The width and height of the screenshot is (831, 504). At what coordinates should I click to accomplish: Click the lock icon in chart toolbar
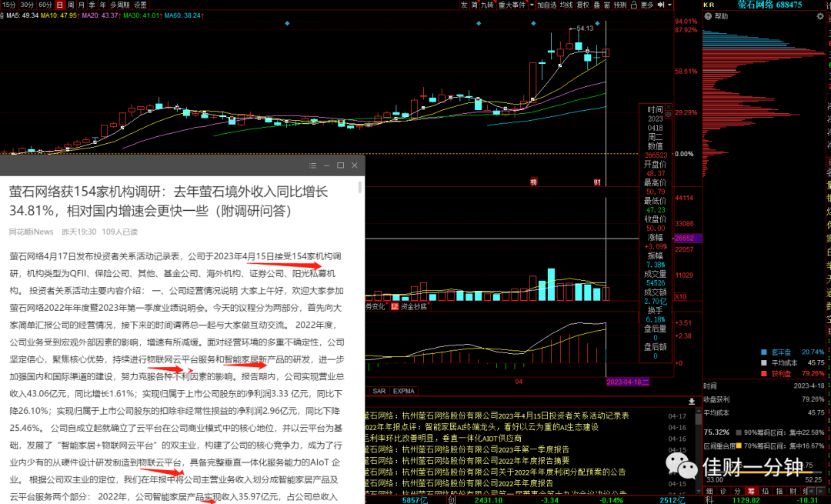click(x=634, y=5)
